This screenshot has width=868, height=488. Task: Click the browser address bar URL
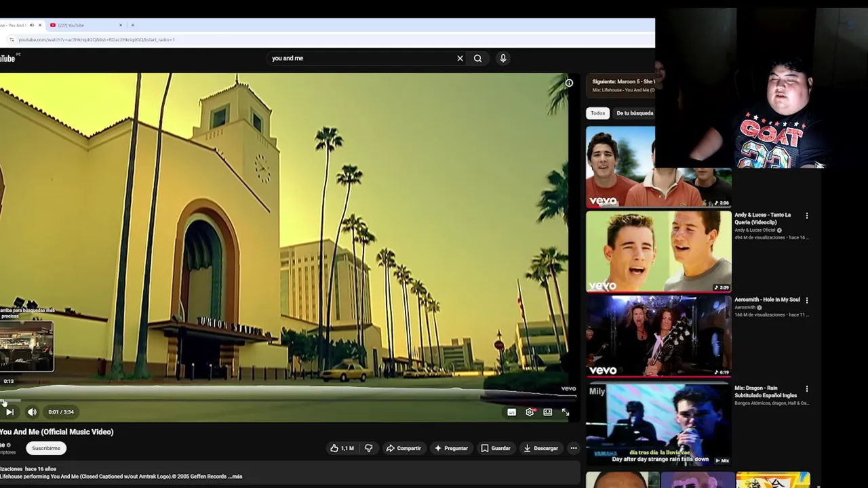coord(97,40)
